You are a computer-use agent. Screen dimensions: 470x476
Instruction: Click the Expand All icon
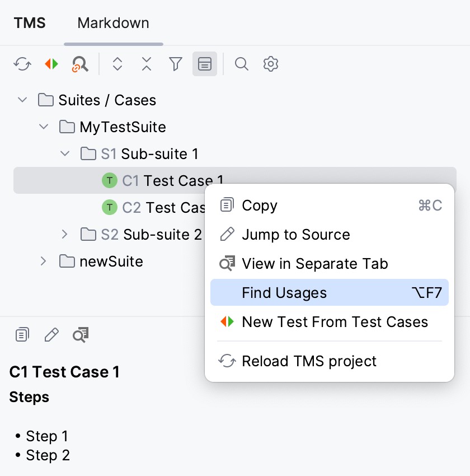click(117, 64)
